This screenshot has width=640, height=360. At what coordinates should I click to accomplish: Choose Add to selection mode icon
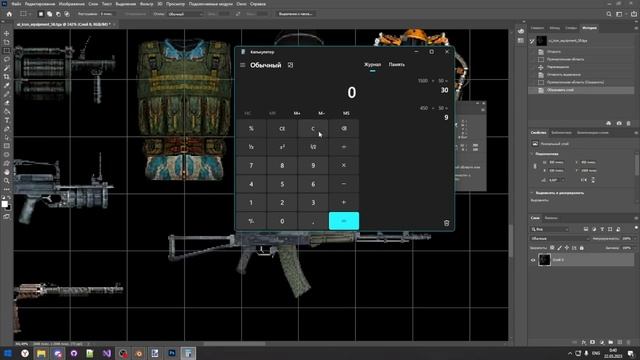[x=49, y=14]
